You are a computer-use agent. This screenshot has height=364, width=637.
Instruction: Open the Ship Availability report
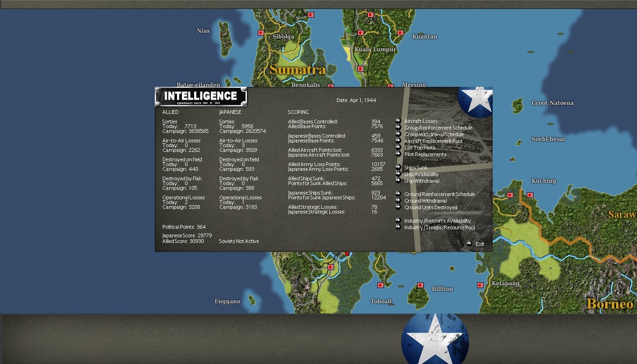pyautogui.click(x=422, y=174)
